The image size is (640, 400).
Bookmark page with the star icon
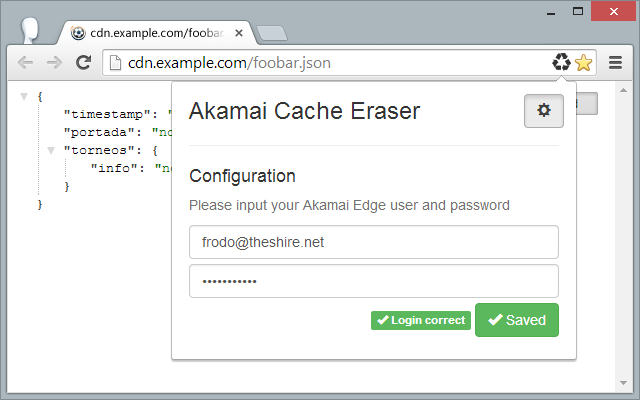[x=584, y=63]
